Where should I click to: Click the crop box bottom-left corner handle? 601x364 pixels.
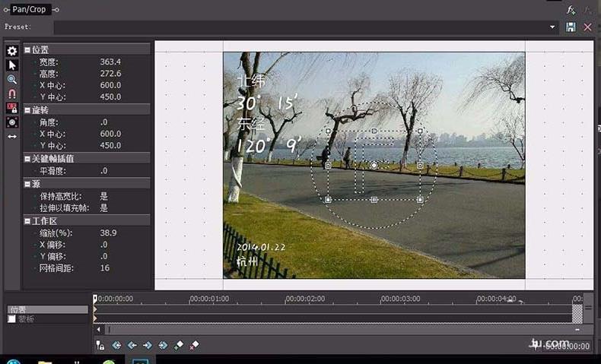[x=328, y=200]
